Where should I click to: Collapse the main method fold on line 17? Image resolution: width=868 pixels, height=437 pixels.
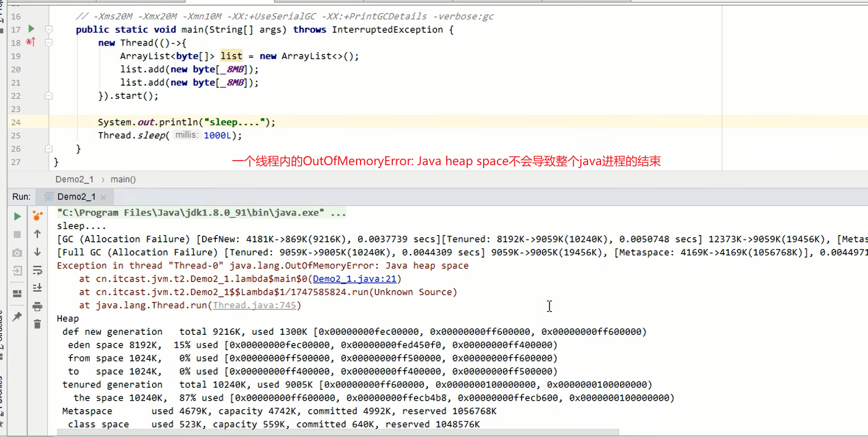49,30
